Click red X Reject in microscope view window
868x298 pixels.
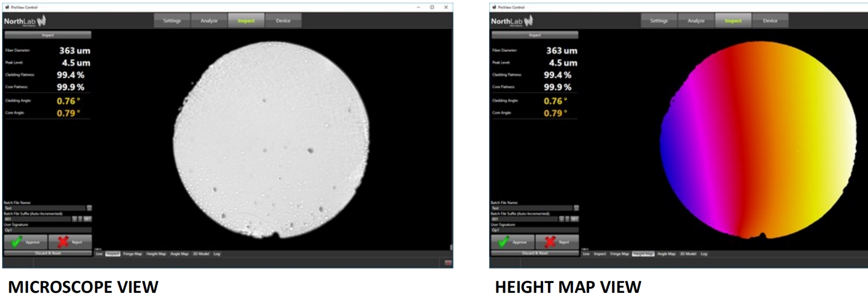click(x=69, y=242)
